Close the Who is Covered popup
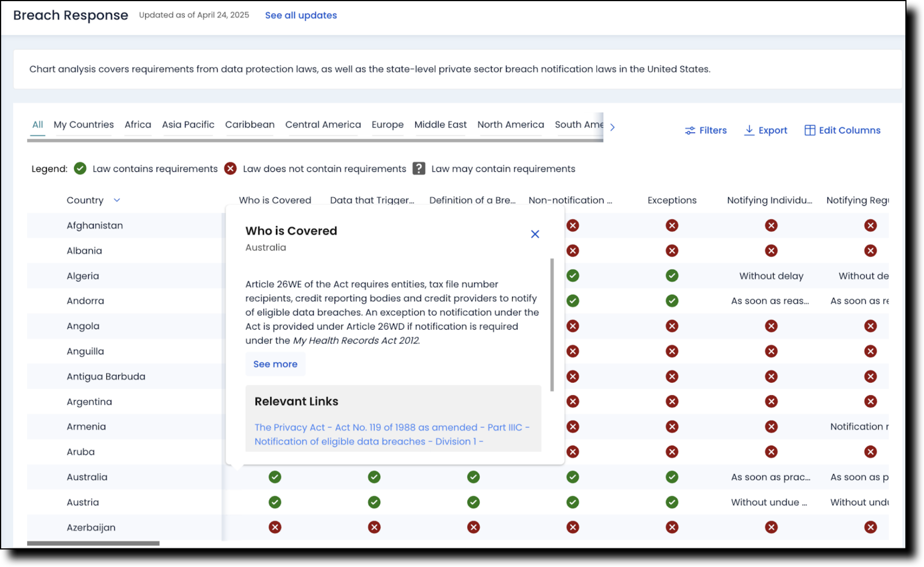Image resolution: width=924 pixels, height=567 pixels. click(535, 234)
